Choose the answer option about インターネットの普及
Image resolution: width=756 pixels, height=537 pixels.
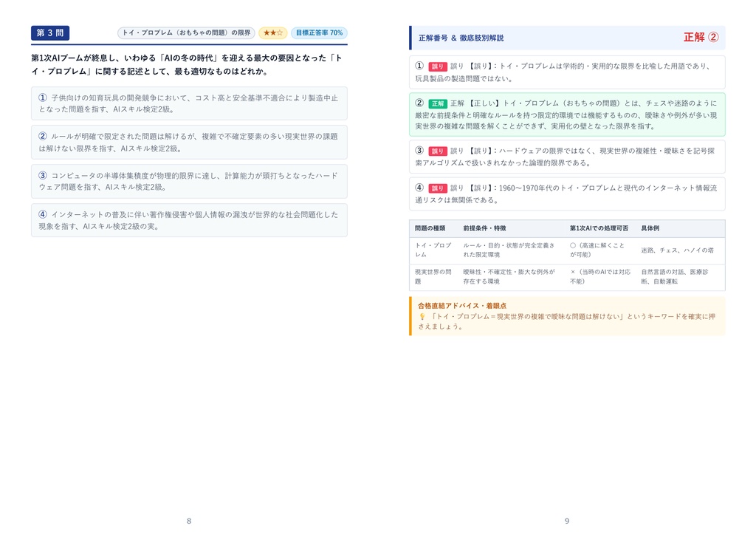coord(189,221)
